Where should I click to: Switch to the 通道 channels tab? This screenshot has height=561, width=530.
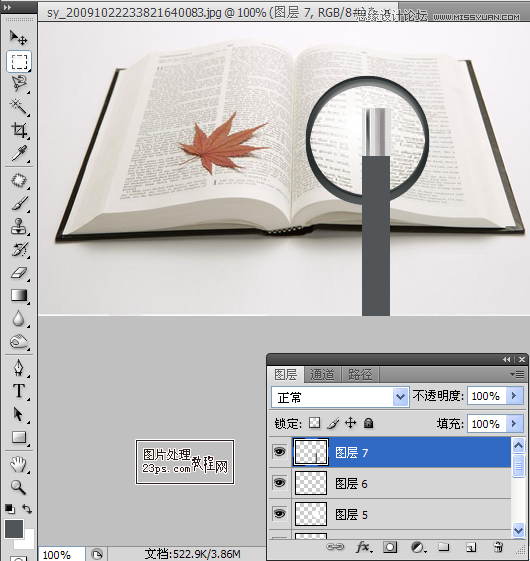click(x=322, y=375)
